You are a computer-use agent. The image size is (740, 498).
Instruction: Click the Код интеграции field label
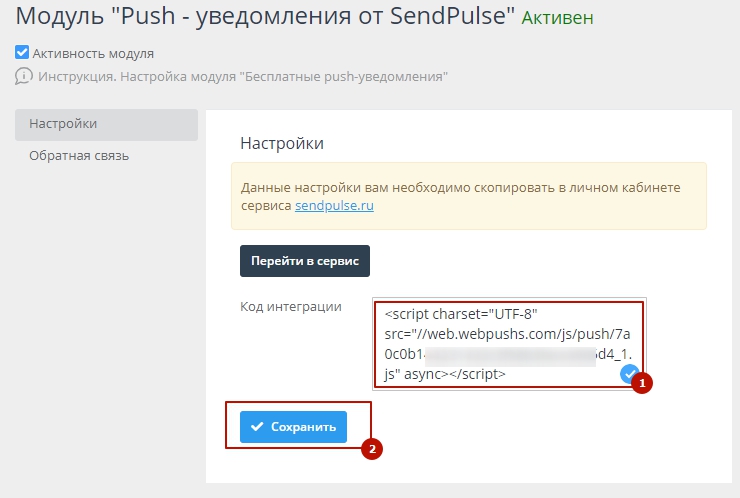pos(291,307)
